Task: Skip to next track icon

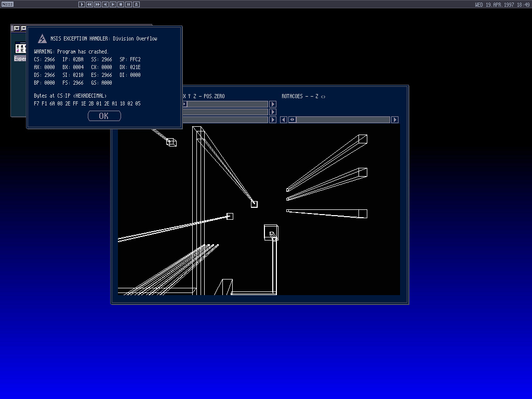Action: (x=113, y=4)
